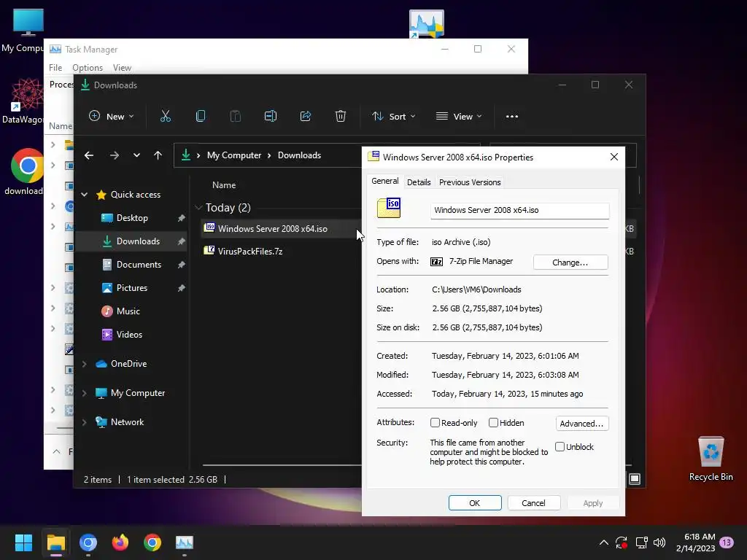Click the file name input field
This screenshot has width=747, height=560.
[x=519, y=211]
